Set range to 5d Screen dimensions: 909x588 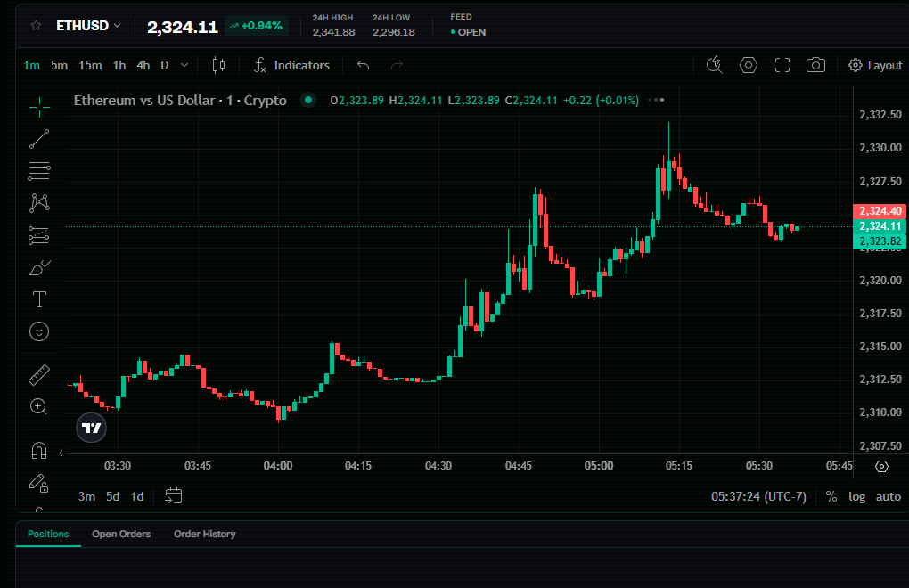[112, 496]
